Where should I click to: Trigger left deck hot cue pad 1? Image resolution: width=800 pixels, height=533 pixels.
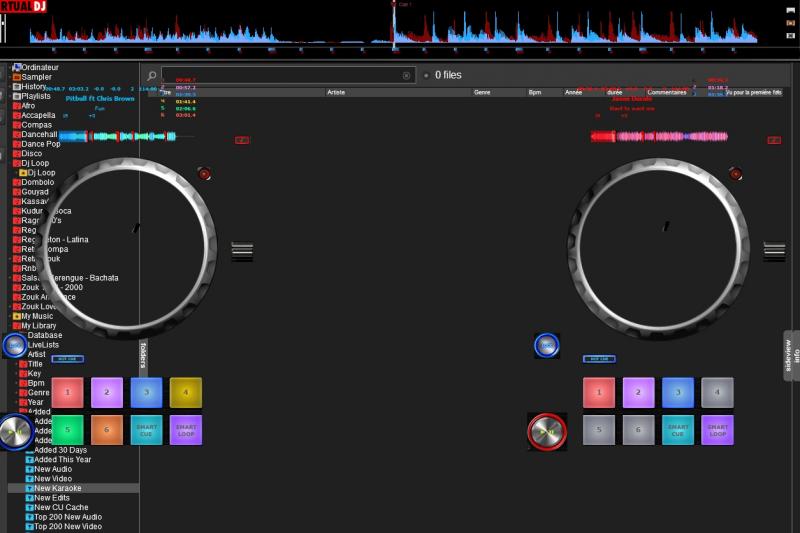67,392
